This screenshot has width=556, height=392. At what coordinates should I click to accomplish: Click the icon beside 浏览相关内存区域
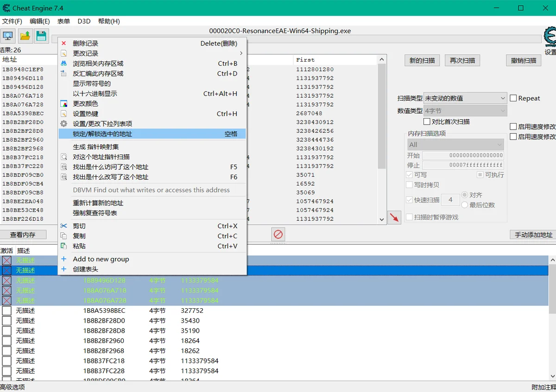[64, 63]
